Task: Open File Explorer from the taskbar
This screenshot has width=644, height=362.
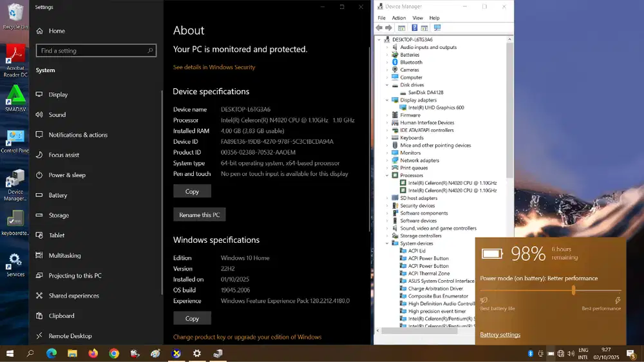Action: 73,354
